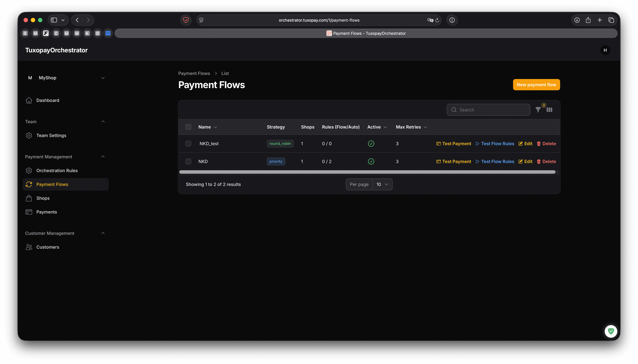Select the NKD_test row checkbox
Screen dimensions: 638x364
(x=188, y=144)
